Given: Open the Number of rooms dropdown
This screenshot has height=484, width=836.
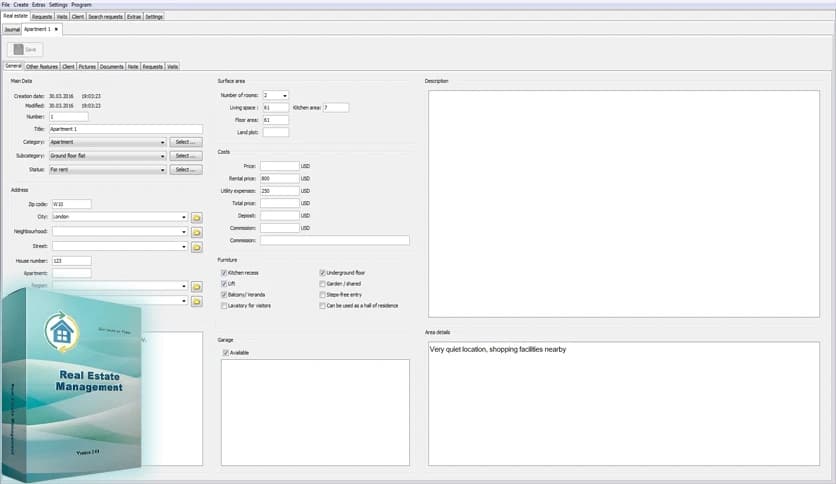Looking at the screenshot, I should click(284, 95).
